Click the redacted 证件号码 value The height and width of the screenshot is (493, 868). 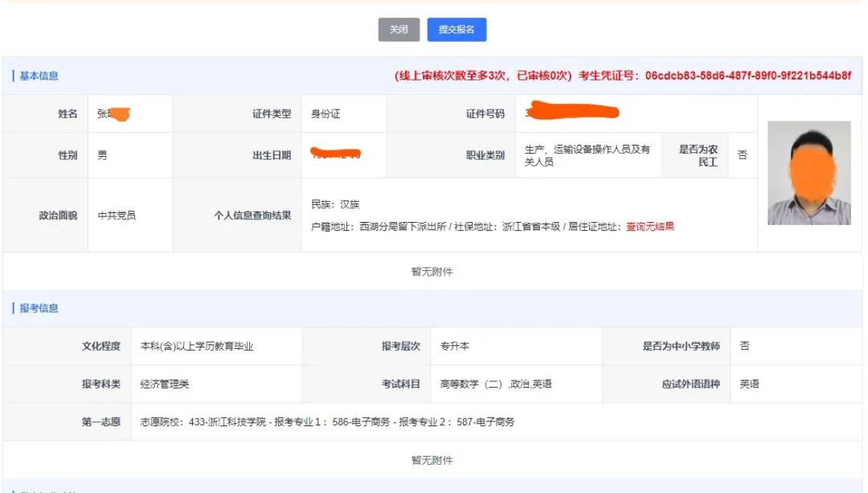pyautogui.click(x=571, y=112)
